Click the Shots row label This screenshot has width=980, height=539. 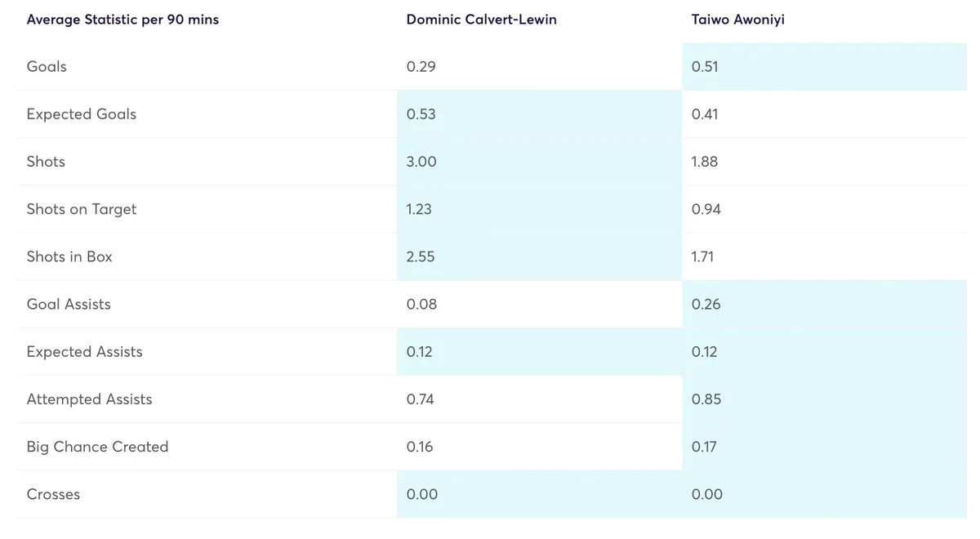46,162
